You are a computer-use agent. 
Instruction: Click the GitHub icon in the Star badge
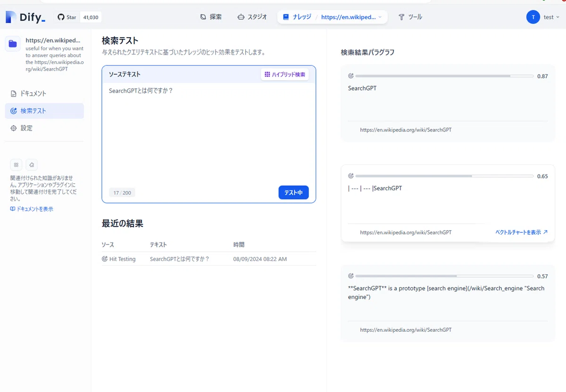[x=61, y=17]
